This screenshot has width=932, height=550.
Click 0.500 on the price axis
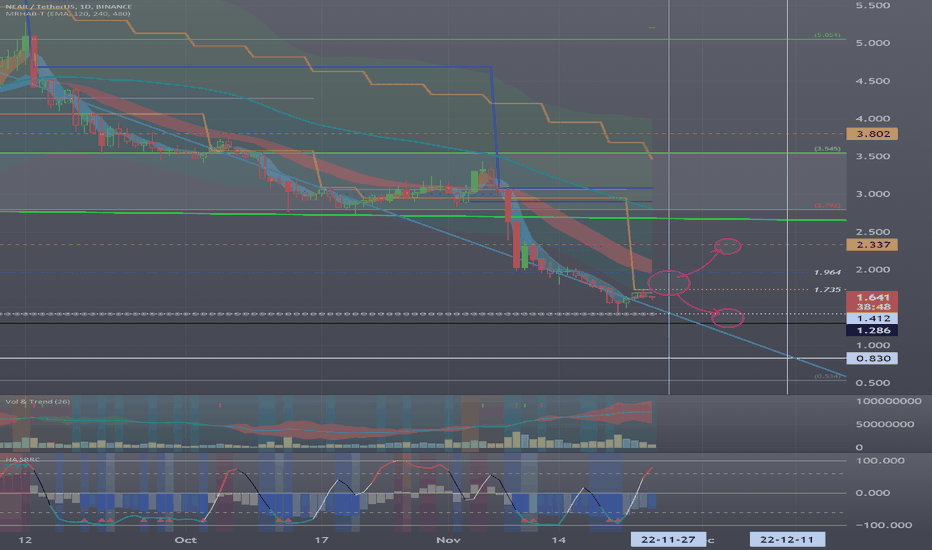[873, 383]
